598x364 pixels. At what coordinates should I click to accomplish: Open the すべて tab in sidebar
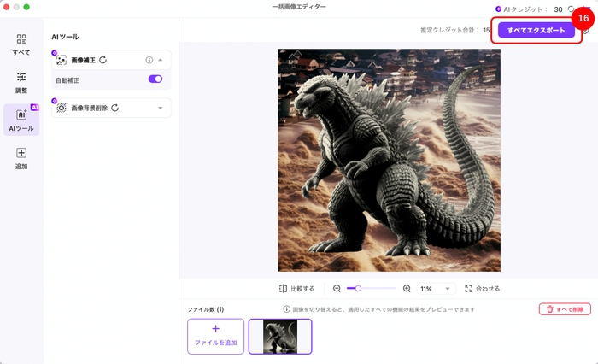(x=21, y=44)
